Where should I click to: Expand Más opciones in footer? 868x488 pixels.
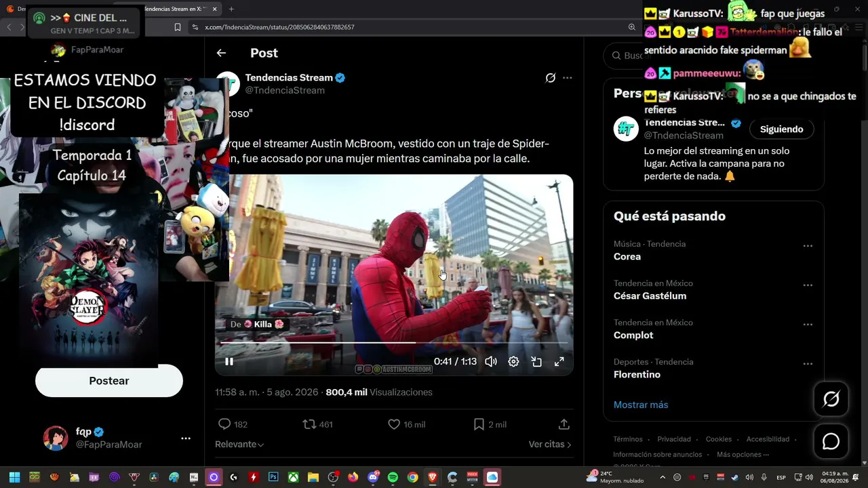pyautogui.click(x=743, y=454)
